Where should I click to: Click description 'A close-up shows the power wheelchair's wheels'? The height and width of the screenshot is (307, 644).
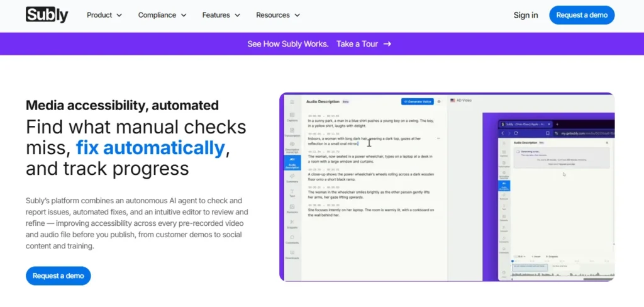click(371, 176)
